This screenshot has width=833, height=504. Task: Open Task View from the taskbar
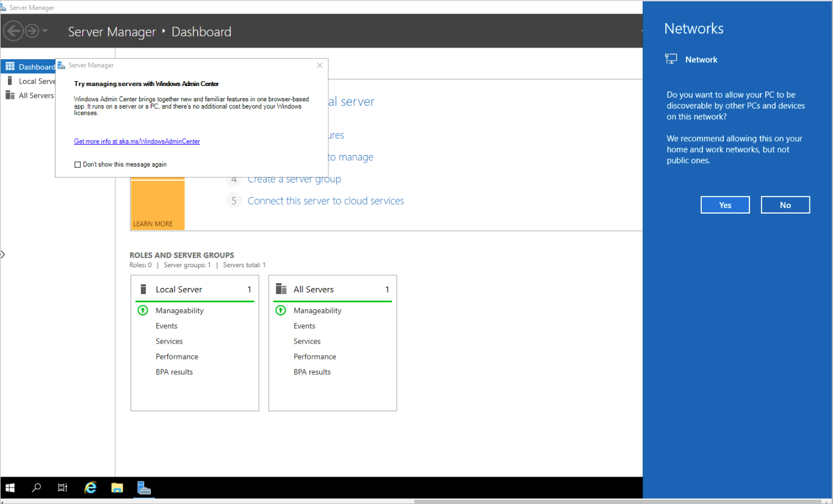[62, 488]
